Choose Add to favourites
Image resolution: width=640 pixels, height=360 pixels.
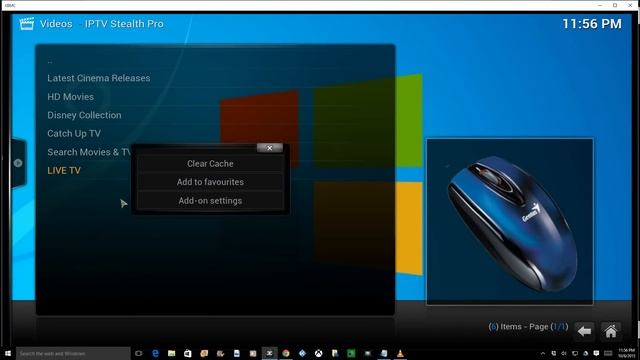[x=210, y=182]
